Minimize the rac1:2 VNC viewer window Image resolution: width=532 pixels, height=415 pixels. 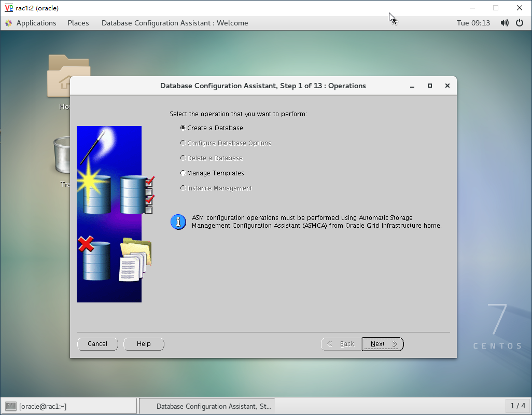(x=472, y=8)
